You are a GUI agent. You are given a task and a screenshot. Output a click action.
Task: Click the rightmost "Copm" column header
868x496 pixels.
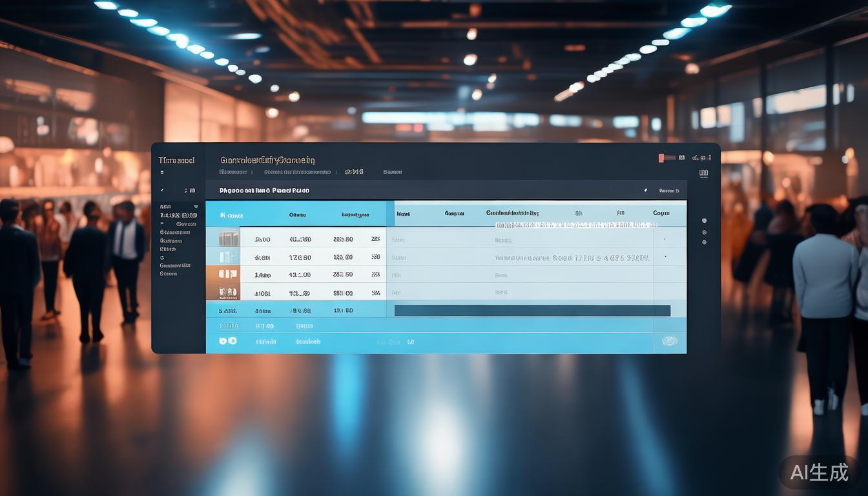pyautogui.click(x=661, y=213)
